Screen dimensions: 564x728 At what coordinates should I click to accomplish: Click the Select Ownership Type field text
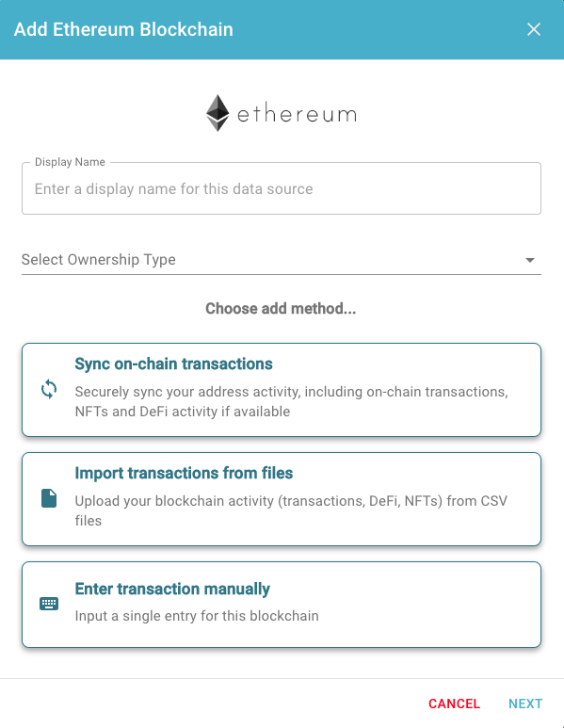[99, 260]
